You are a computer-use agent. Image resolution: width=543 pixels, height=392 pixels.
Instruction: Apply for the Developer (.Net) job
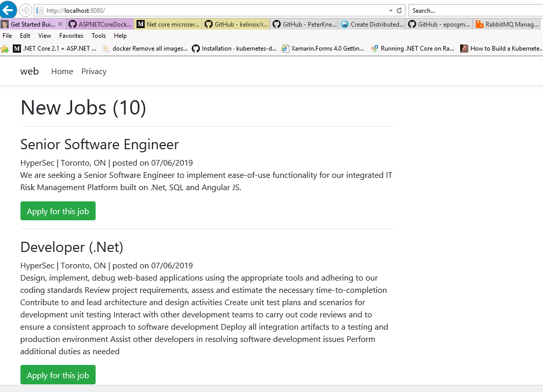click(58, 375)
